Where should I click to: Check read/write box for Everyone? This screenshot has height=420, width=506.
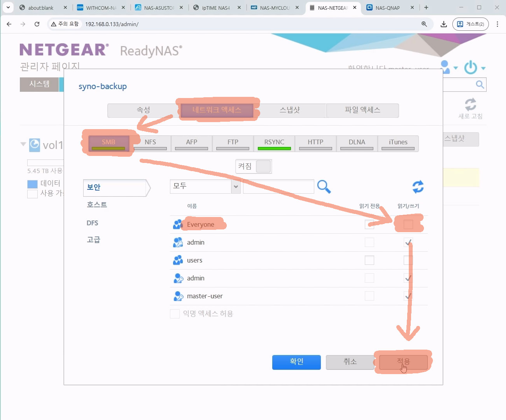pyautogui.click(x=408, y=224)
